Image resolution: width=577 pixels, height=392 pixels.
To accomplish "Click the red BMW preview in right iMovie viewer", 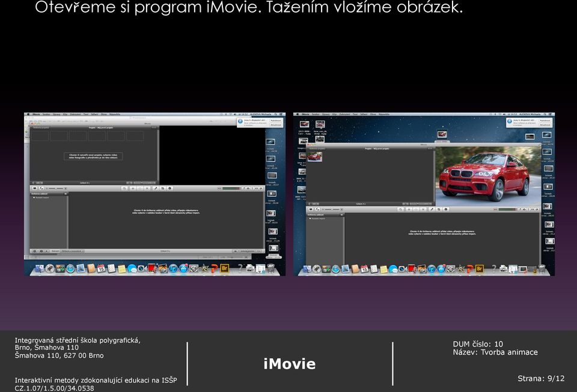I will pyautogui.click(x=488, y=176).
